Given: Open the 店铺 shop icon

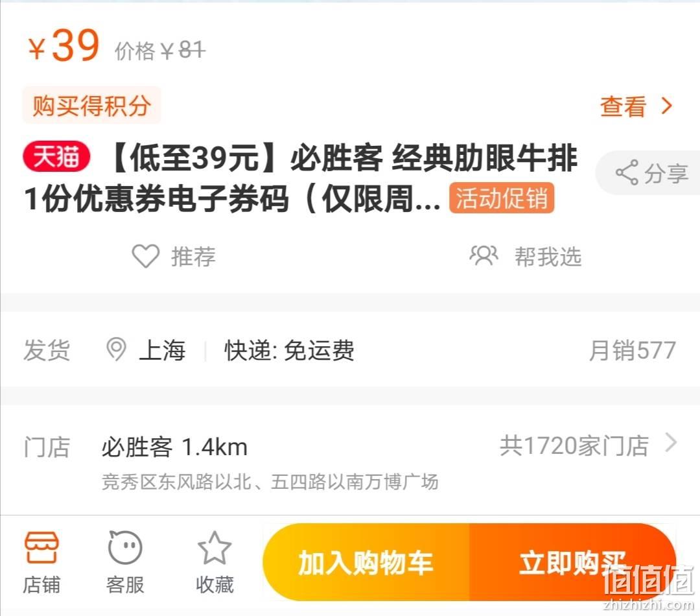Looking at the screenshot, I should pos(41,547).
